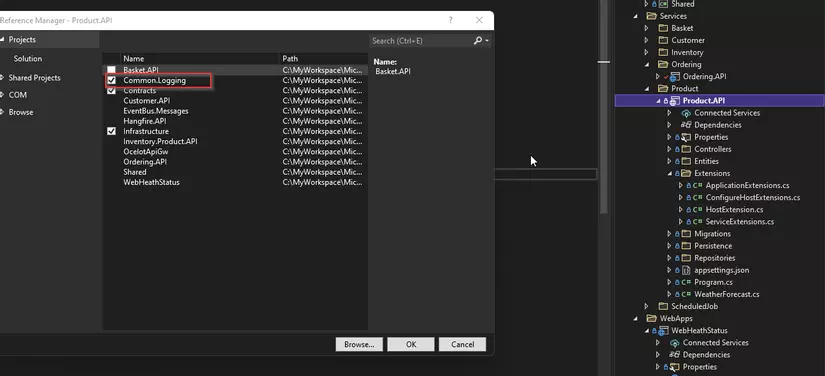Open the Browse category in left pane
825x376 pixels.
coord(21,113)
